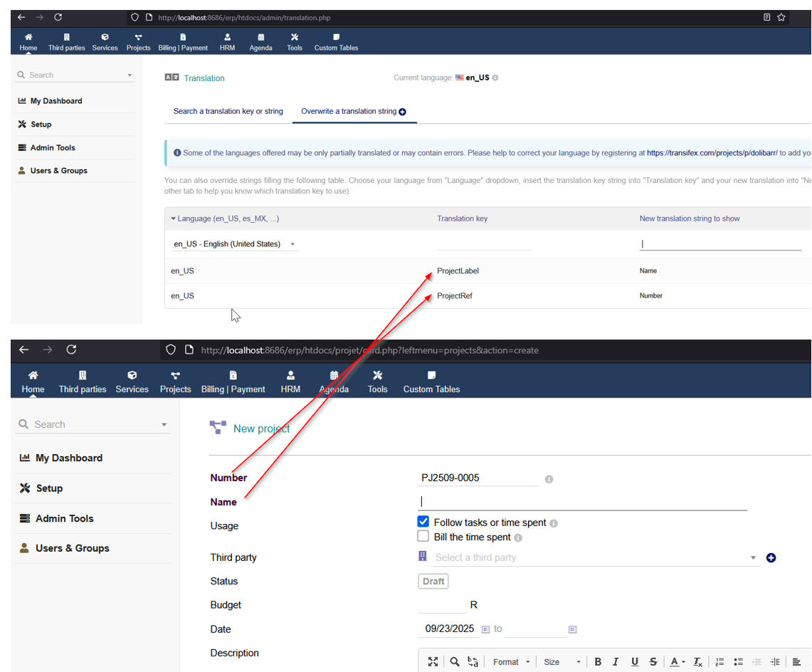This screenshot has width=812, height=672.
Task: Uncheck Follow tasks or time spent
Action: click(x=423, y=522)
